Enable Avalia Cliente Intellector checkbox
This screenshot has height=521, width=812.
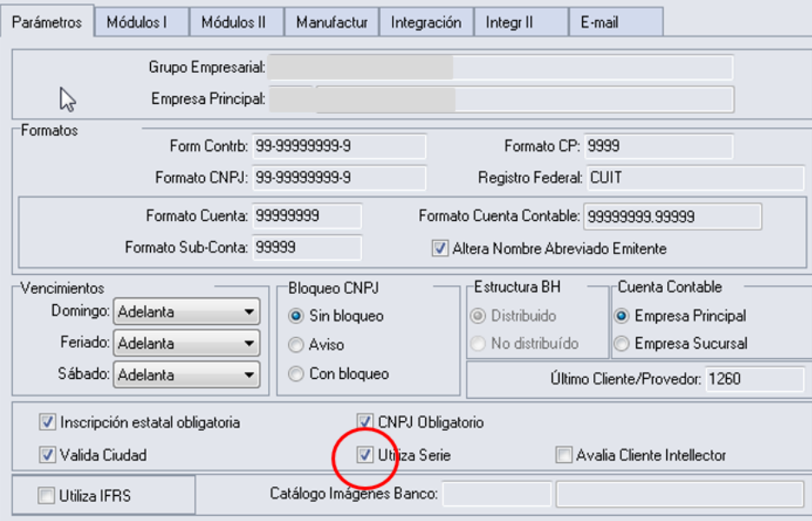pyautogui.click(x=563, y=455)
